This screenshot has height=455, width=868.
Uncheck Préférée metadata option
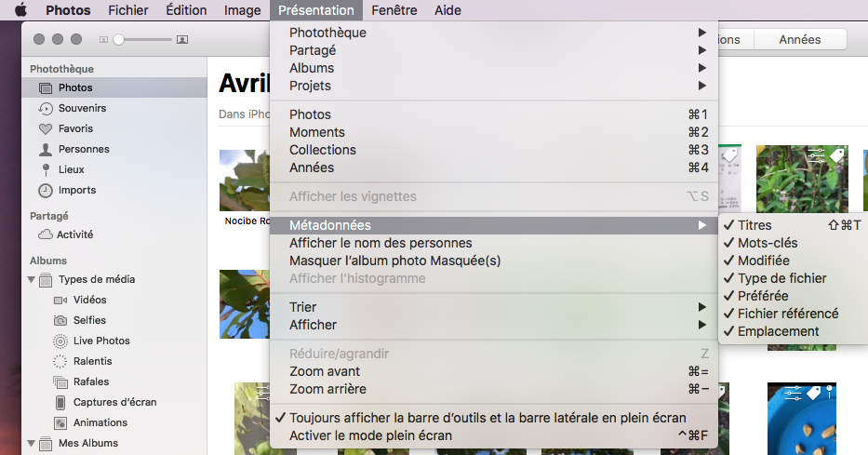(x=793, y=296)
